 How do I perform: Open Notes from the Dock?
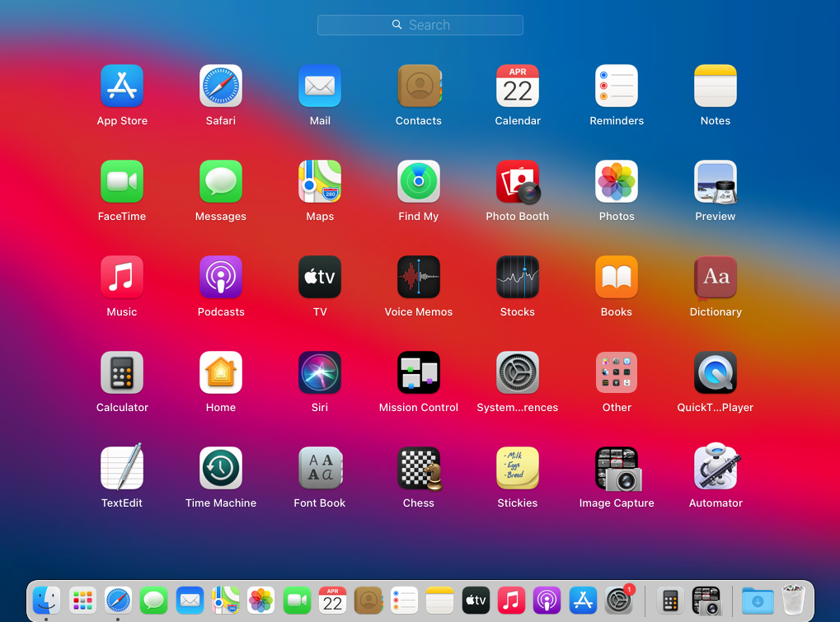point(440,601)
